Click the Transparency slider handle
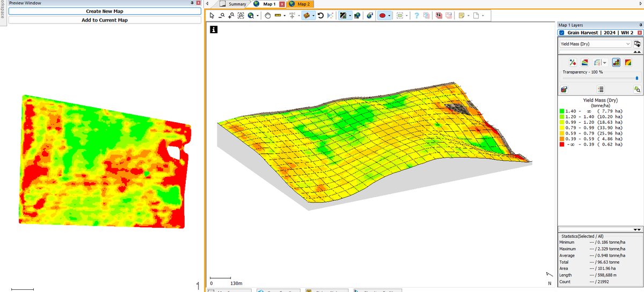Screen dimensions: 644x292 tap(637, 78)
